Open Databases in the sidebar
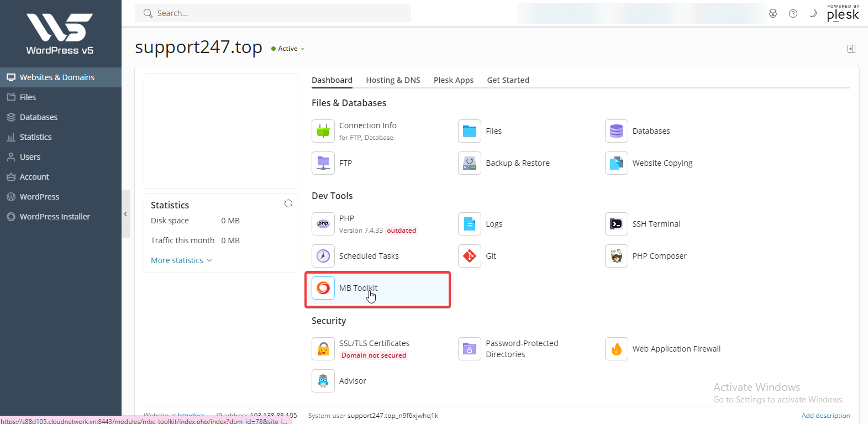Image resolution: width=868 pixels, height=424 pixels. (61, 117)
